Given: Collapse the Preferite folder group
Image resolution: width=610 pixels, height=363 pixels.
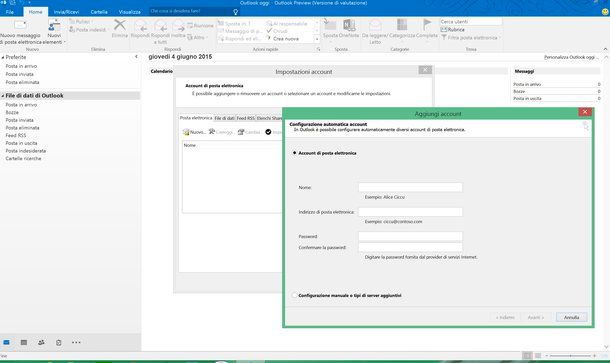Looking at the screenshot, I should point(3,58).
